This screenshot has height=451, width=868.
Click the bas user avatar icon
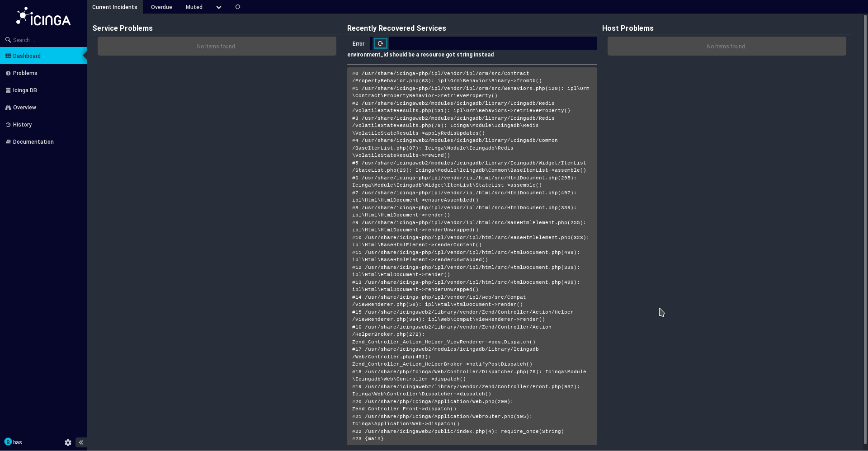[8, 442]
